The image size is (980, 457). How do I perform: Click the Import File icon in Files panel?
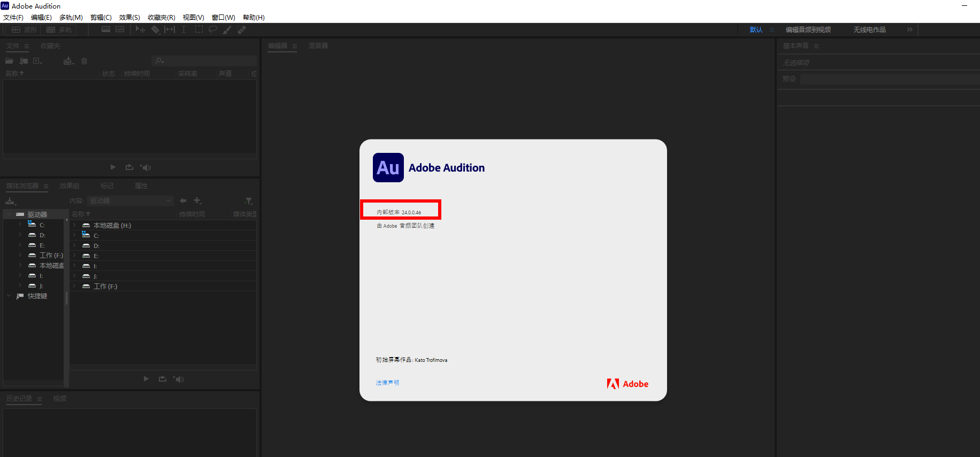point(24,61)
